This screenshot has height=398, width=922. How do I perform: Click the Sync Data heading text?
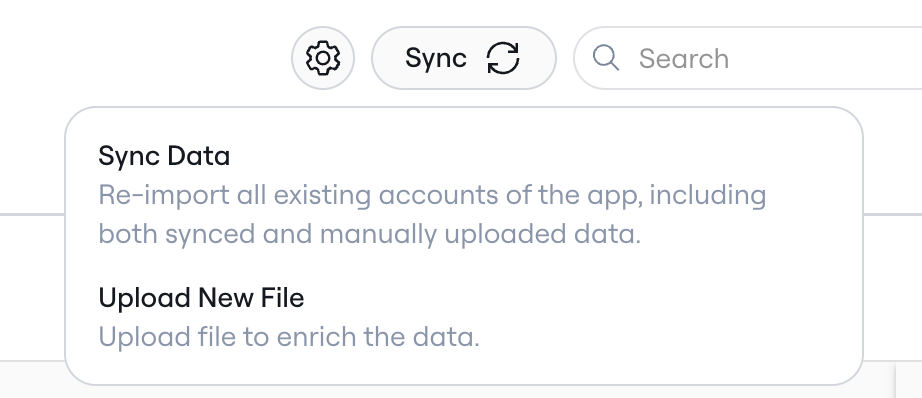[x=164, y=156]
